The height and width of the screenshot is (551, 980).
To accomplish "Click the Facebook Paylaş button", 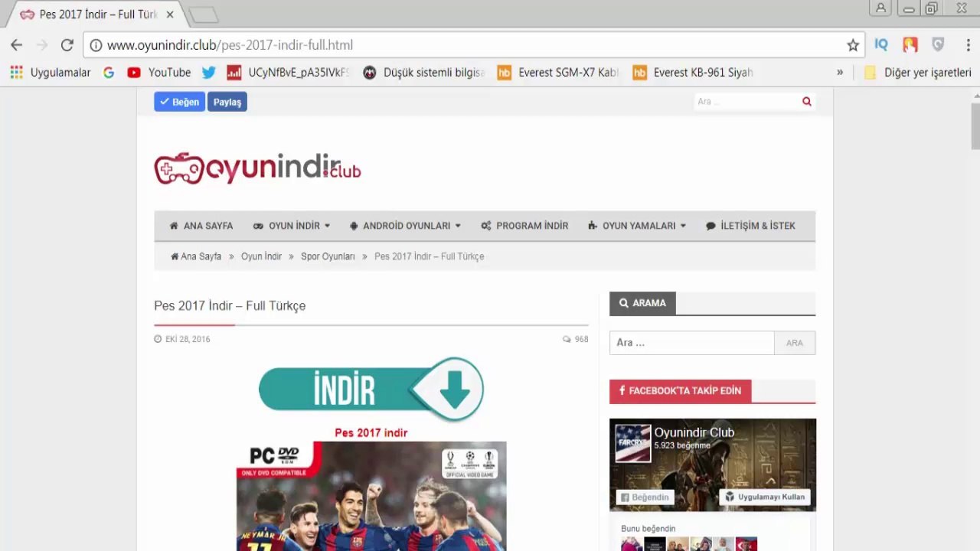I will click(x=227, y=102).
